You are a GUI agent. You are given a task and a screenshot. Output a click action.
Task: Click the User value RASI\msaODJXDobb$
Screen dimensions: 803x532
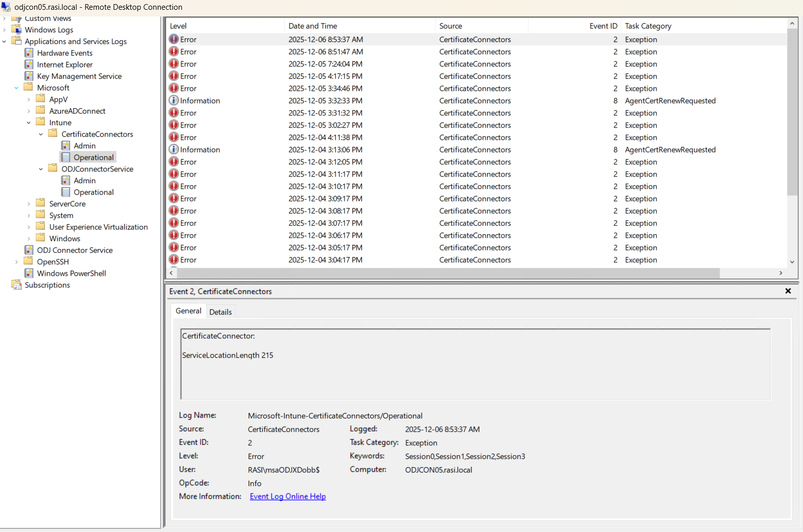pyautogui.click(x=284, y=470)
